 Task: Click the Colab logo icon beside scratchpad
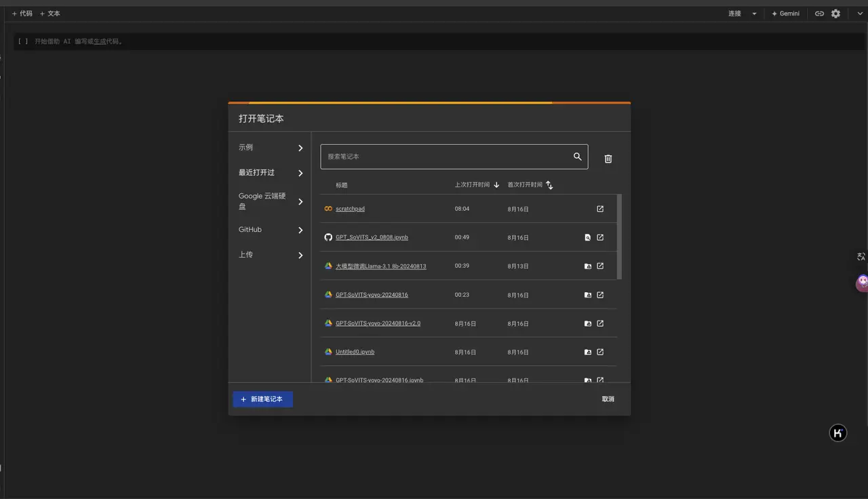click(328, 209)
